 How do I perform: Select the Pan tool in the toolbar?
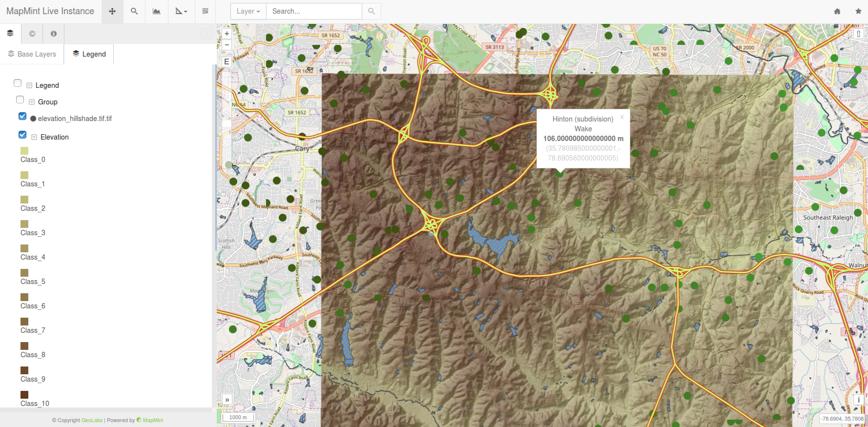(112, 11)
